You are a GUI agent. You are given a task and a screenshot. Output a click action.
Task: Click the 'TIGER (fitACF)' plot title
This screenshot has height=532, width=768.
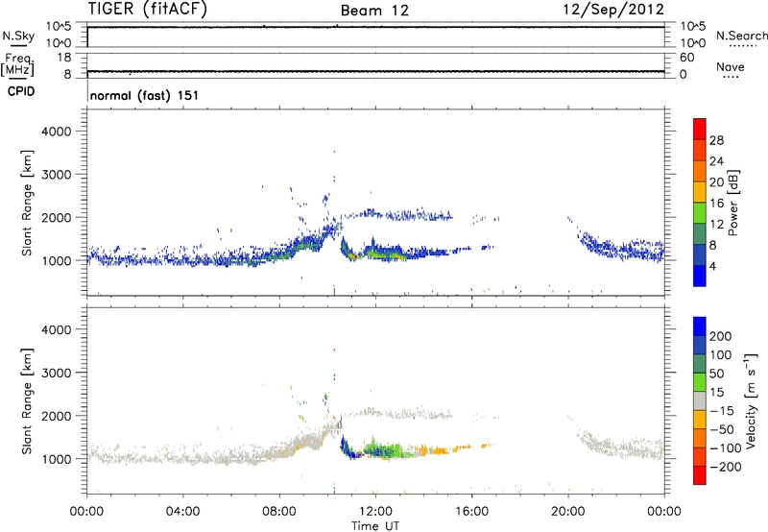[x=148, y=10]
